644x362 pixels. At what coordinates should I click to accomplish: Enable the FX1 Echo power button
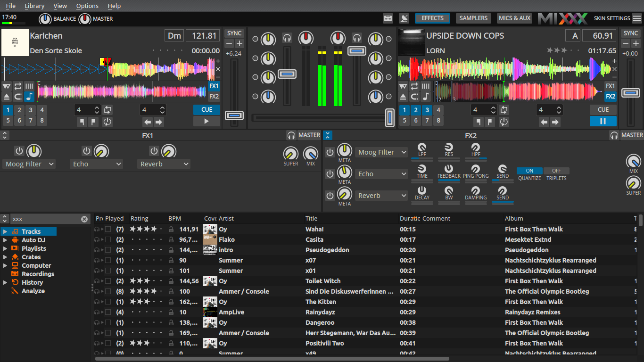[x=87, y=151]
